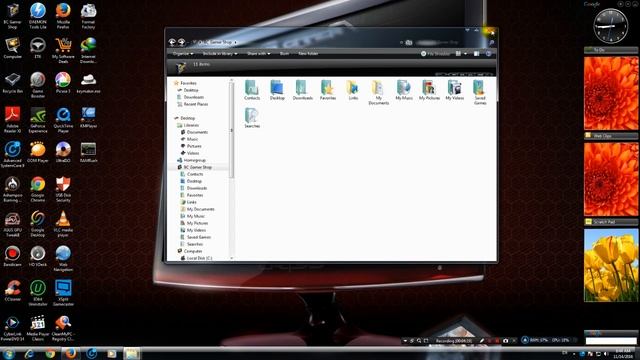This screenshot has width=640, height=360.
Task: Click the Bandicam recording camera icon
Action: coord(506,340)
